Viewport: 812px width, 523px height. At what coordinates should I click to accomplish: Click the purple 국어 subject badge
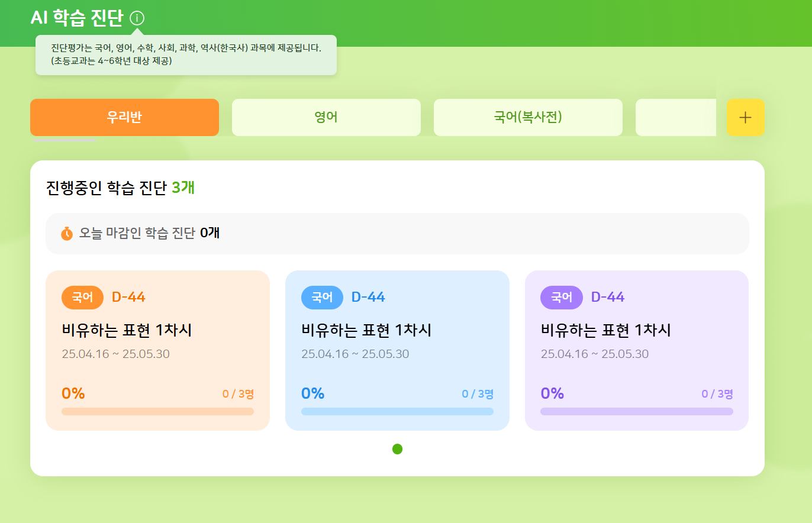(x=561, y=297)
